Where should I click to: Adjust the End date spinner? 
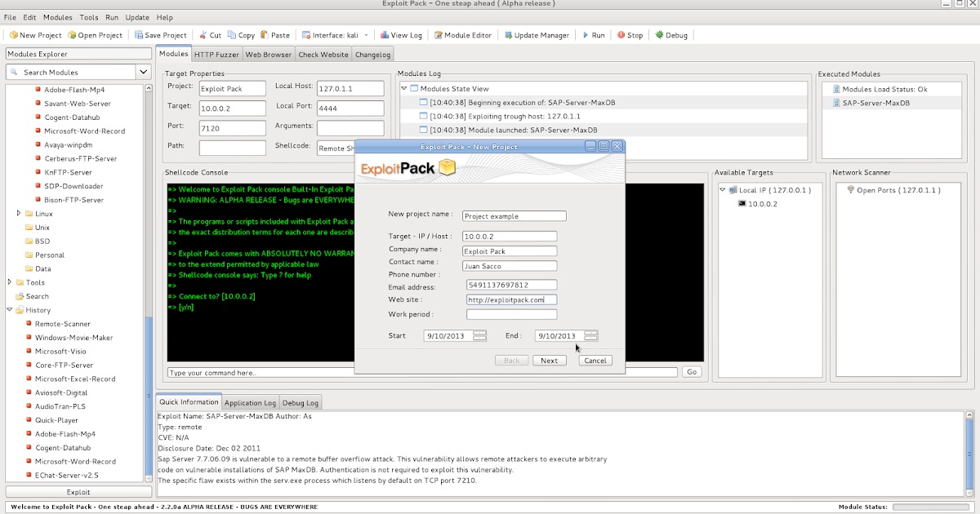coord(591,335)
